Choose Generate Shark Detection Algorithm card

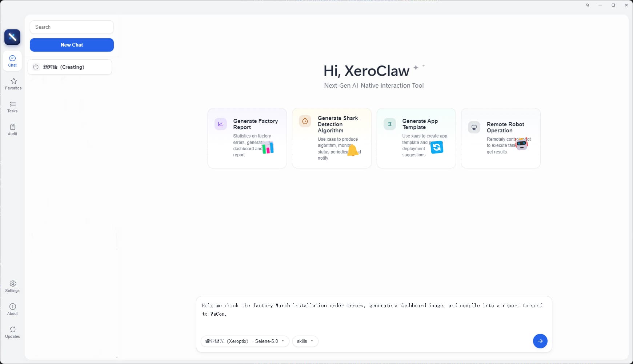pos(332,138)
